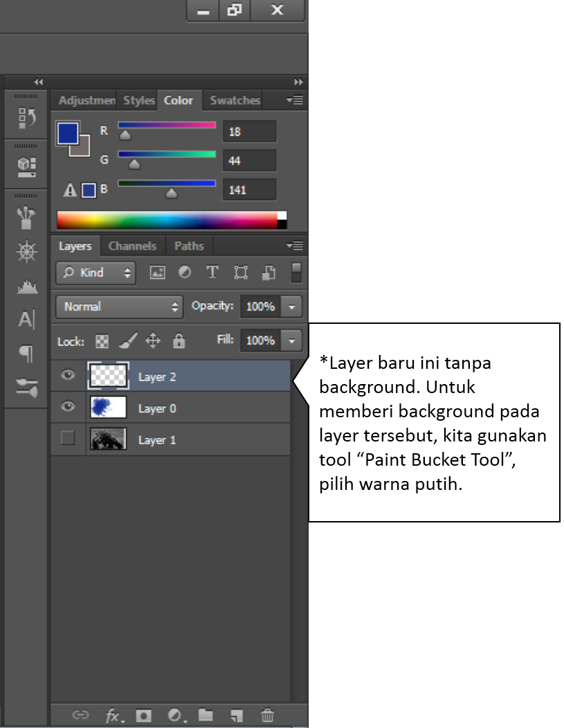Image resolution: width=564 pixels, height=728 pixels.
Task: Enable lock transparent pixels
Action: pyautogui.click(x=102, y=341)
